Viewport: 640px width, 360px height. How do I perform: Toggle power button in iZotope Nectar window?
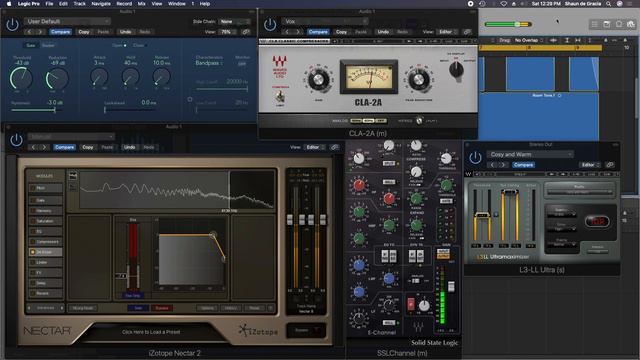[16, 140]
